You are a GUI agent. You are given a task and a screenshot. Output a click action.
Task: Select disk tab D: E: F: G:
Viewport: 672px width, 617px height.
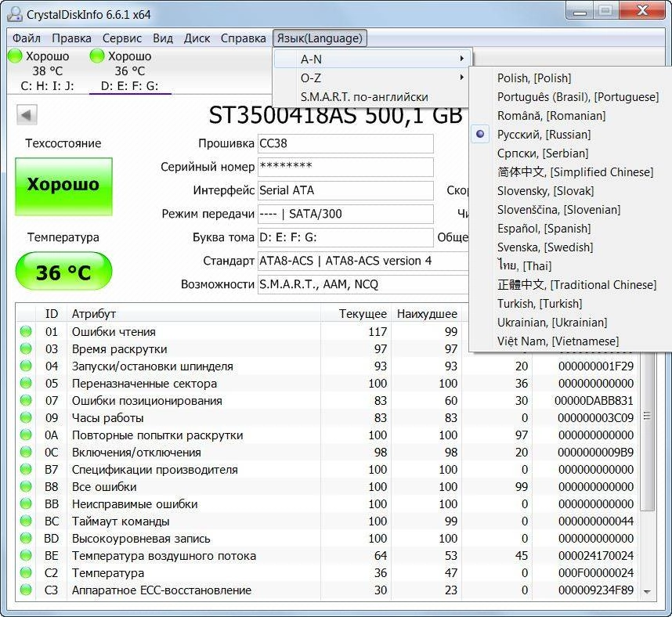point(130,70)
